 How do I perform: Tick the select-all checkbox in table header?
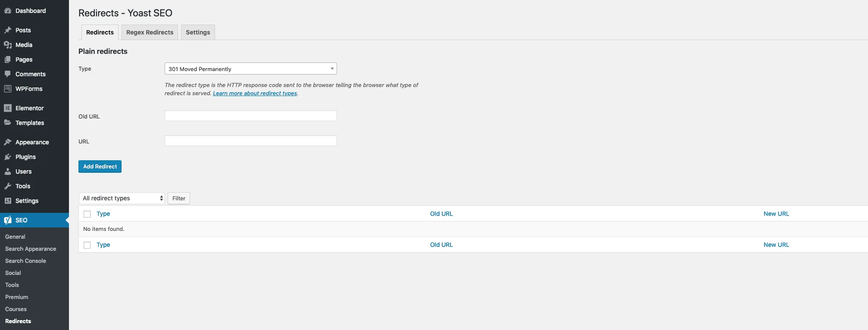pyautogui.click(x=87, y=214)
